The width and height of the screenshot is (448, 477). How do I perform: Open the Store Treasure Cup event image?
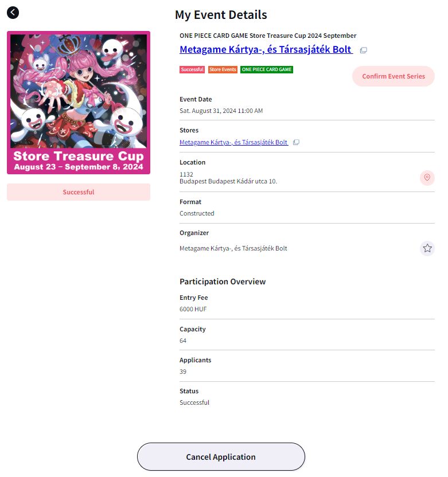pyautogui.click(x=79, y=103)
